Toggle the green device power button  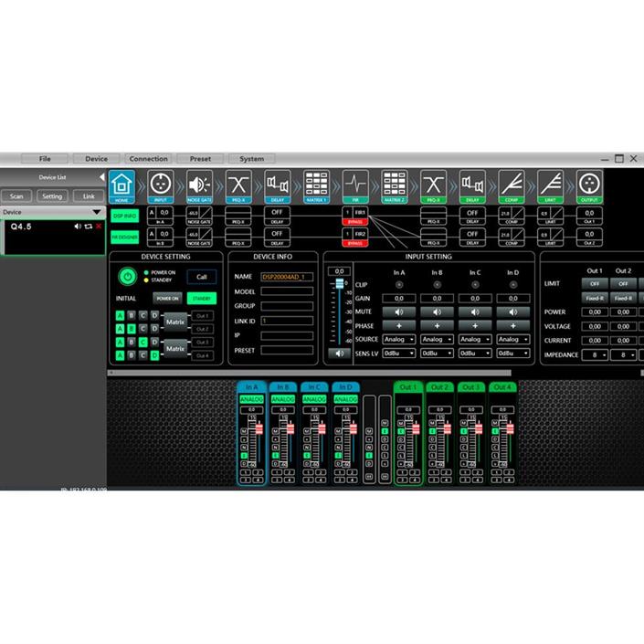click(125, 276)
